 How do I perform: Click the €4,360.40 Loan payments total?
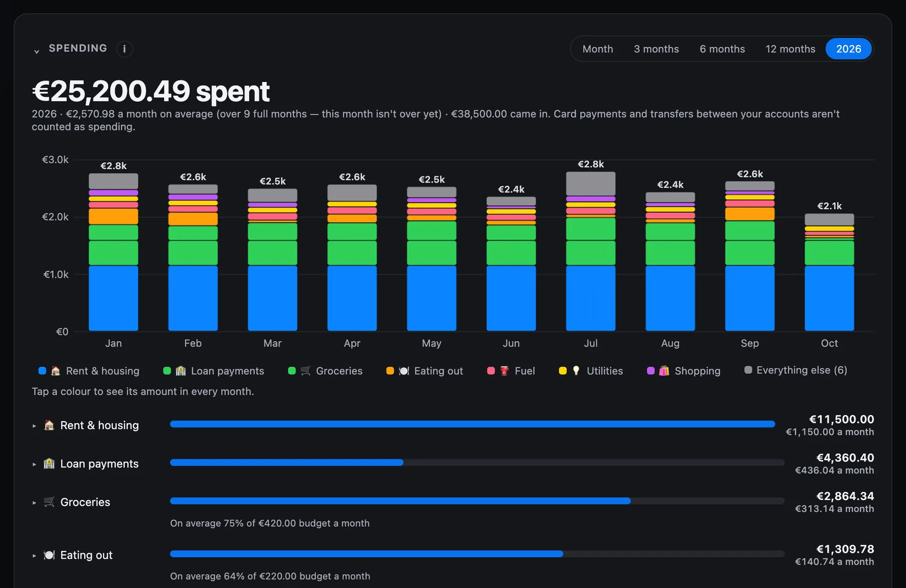click(x=845, y=457)
